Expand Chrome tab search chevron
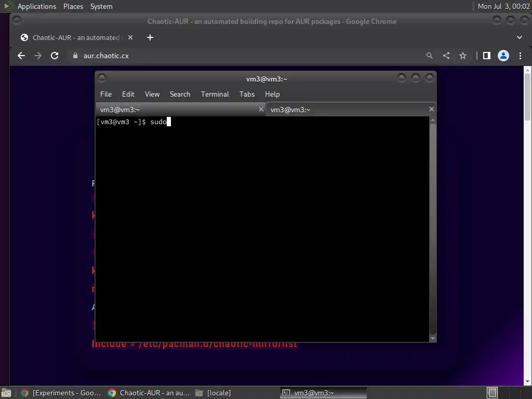This screenshot has height=399, width=532. (x=520, y=37)
